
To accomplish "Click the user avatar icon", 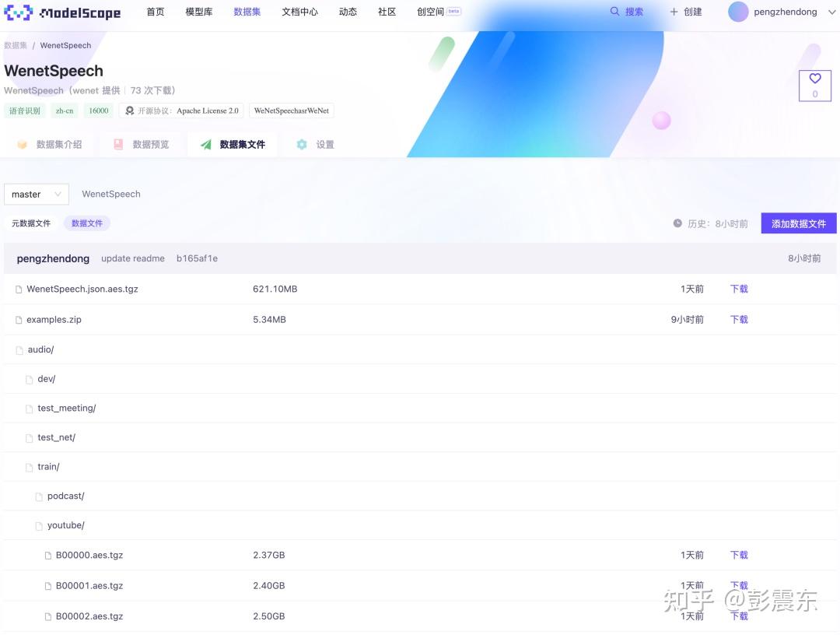I will (x=737, y=12).
